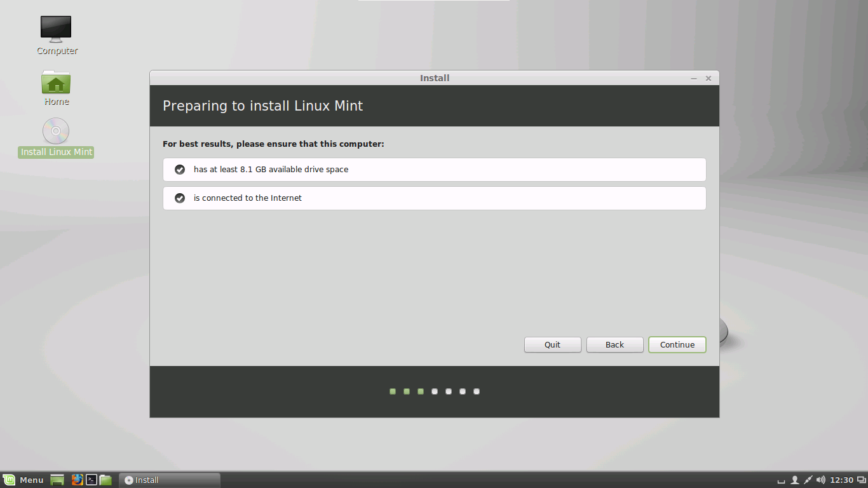Click the display tray icon beside the clock
The height and width of the screenshot is (488, 868).
pos(861,480)
